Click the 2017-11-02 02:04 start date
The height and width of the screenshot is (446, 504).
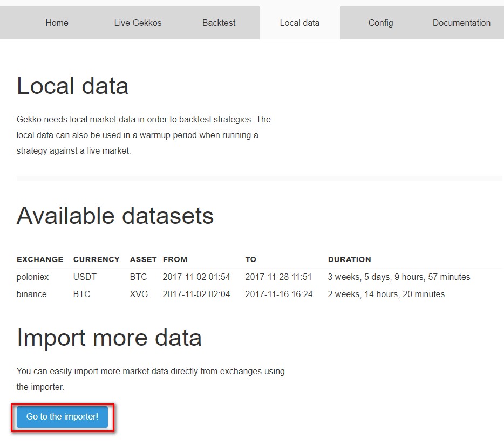[196, 294]
